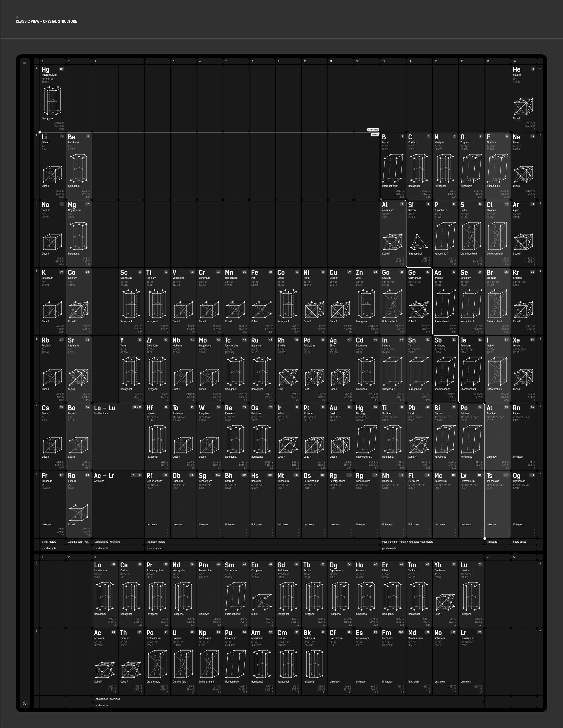The width and height of the screenshot is (563, 728).
Task: Click the hexagon settings icon at sidebar bottom
Action: coord(25,703)
